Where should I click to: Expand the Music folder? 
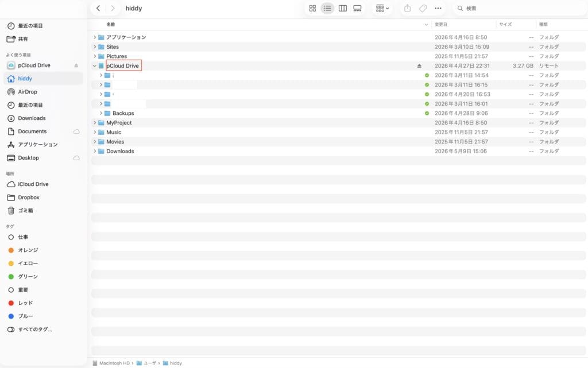point(95,132)
